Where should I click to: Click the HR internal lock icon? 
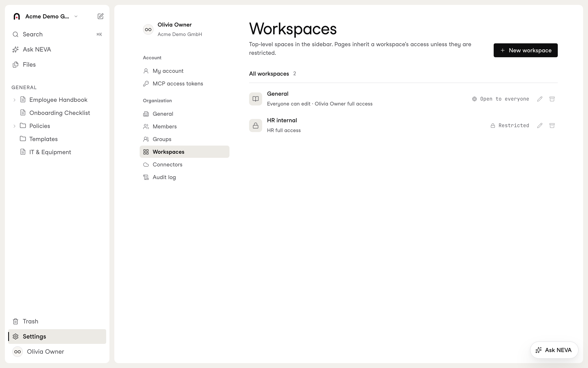click(x=255, y=125)
